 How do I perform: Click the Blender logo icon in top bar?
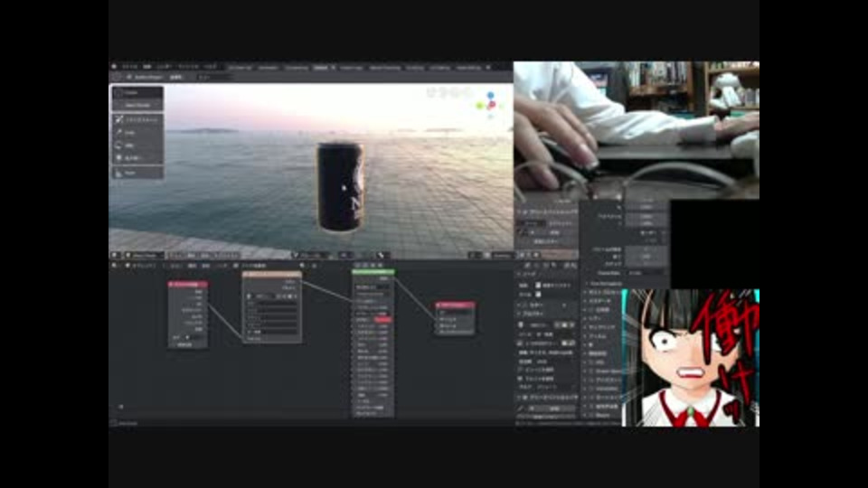coord(115,67)
